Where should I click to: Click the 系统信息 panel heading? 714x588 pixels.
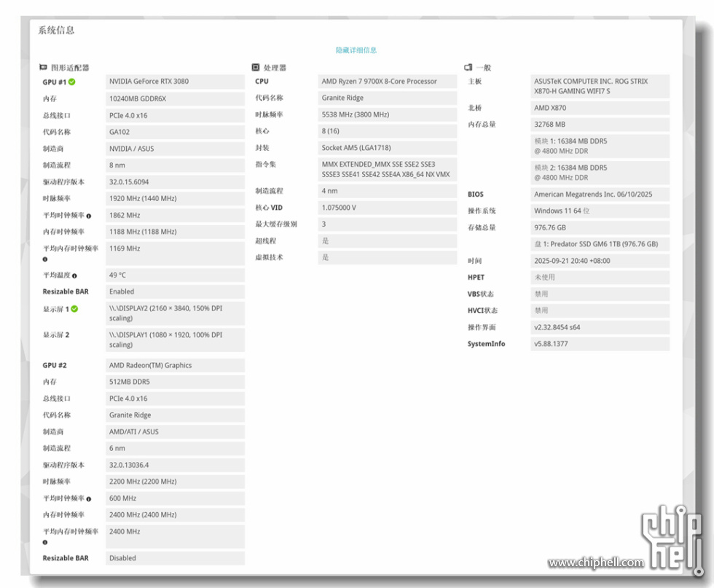coord(56,31)
